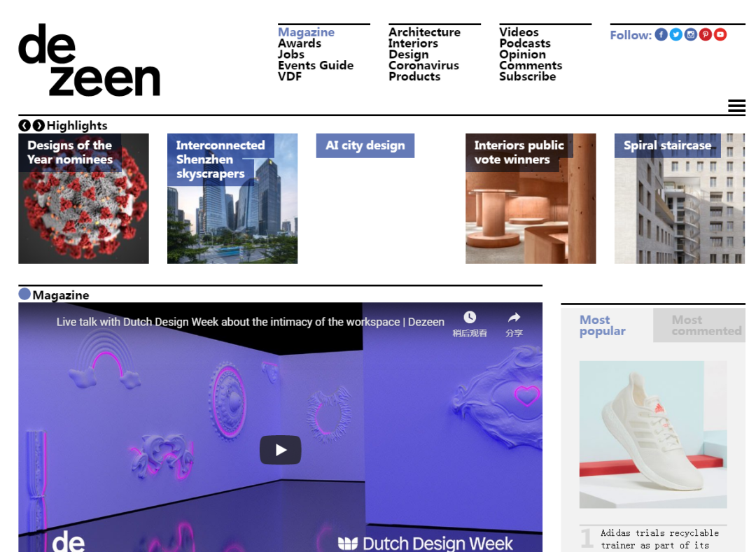The height and width of the screenshot is (552, 756).
Task: Click the video title about Dutch Design Week
Action: pos(250,322)
